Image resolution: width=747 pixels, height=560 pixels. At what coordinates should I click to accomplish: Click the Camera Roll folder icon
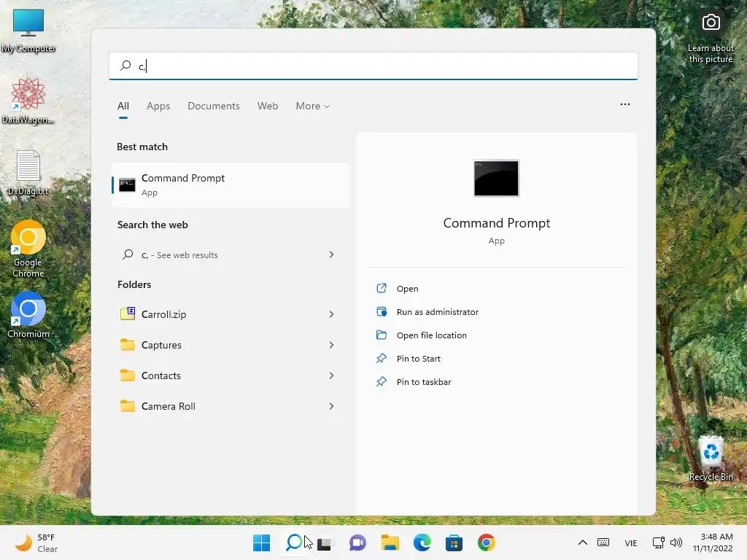pos(127,405)
